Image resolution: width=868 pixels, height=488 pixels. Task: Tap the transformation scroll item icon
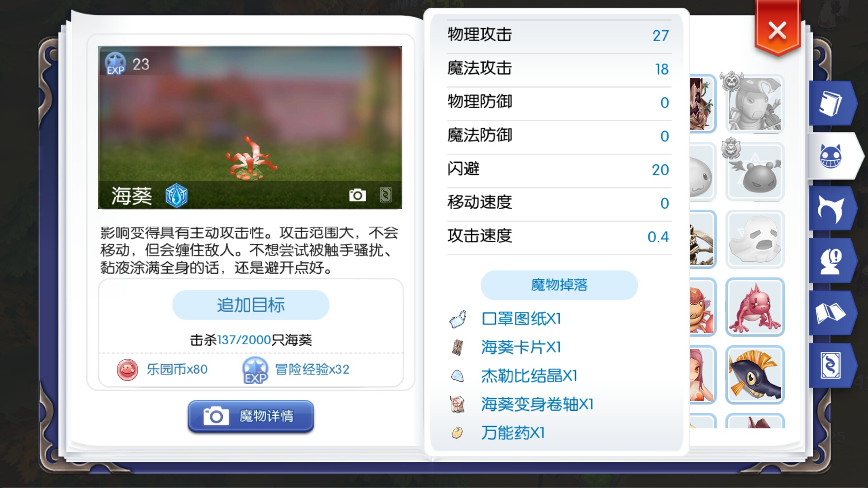(458, 404)
